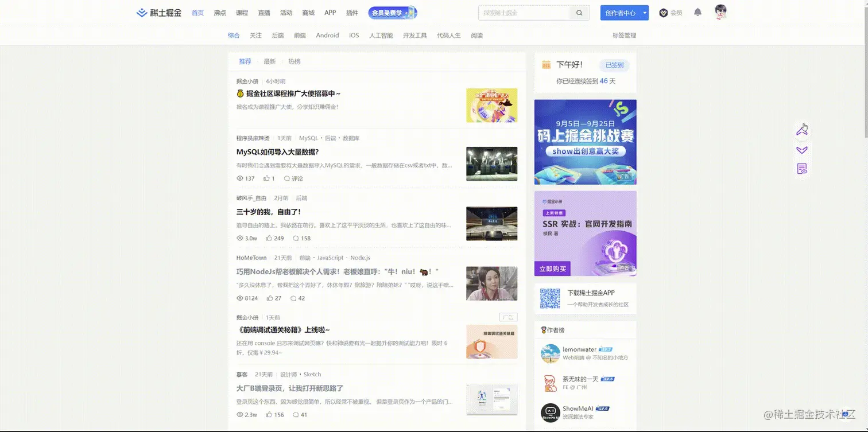The width and height of the screenshot is (868, 432).
Task: Click the downward chevron in the floating sidebar
Action: tap(802, 150)
